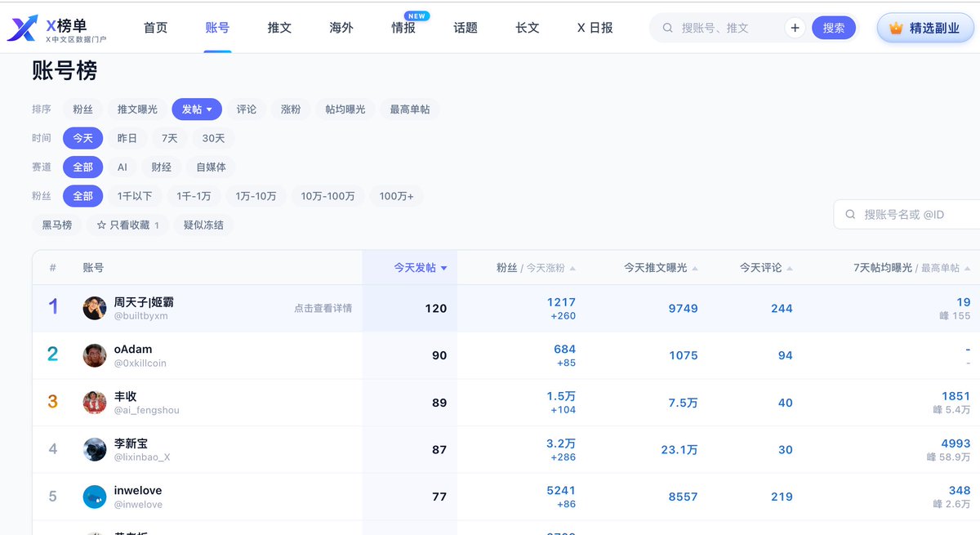Sort by 帖均曝光 chip

click(345, 109)
